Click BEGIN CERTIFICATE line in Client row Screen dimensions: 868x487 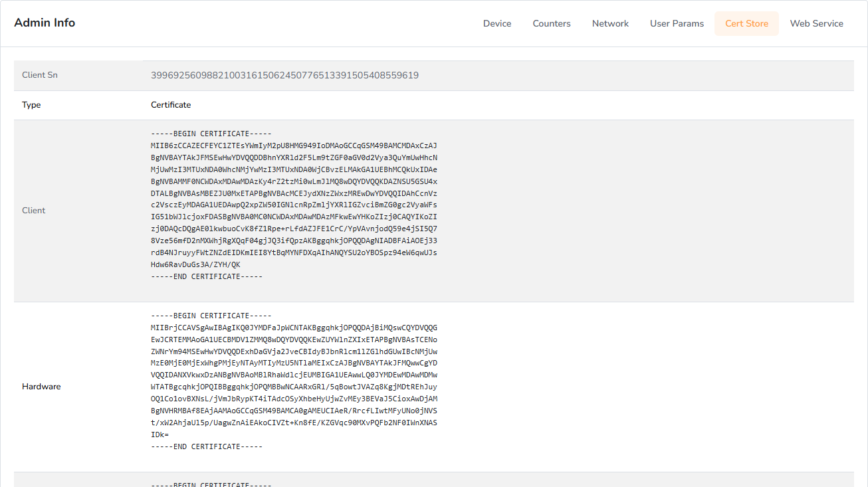(x=211, y=134)
